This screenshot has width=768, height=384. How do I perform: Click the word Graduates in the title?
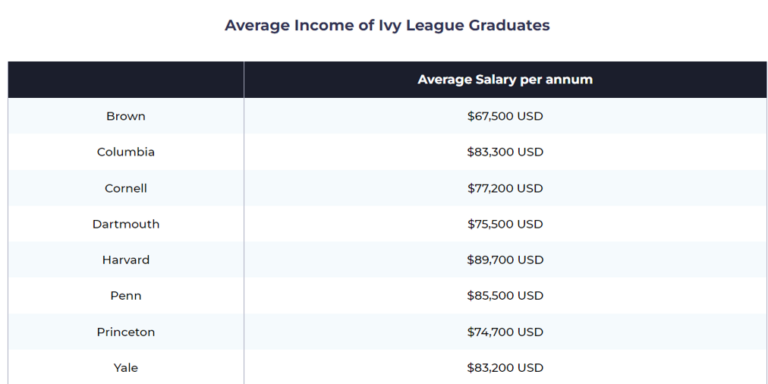tap(509, 25)
